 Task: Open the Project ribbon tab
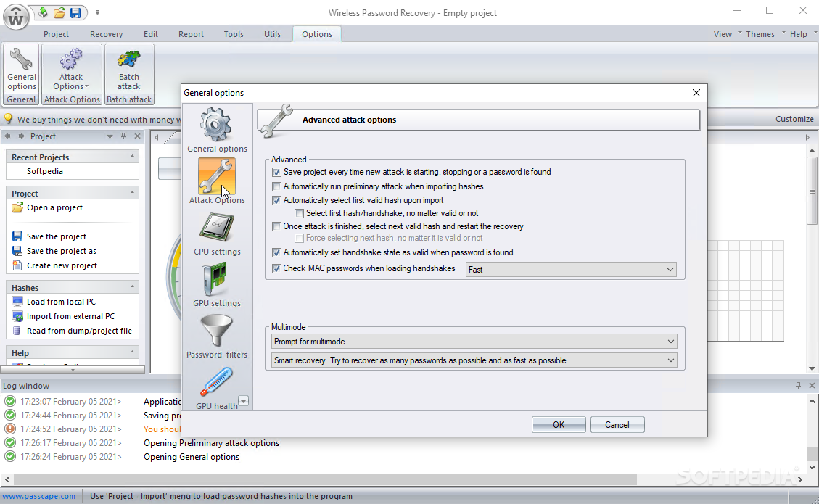[x=56, y=34]
